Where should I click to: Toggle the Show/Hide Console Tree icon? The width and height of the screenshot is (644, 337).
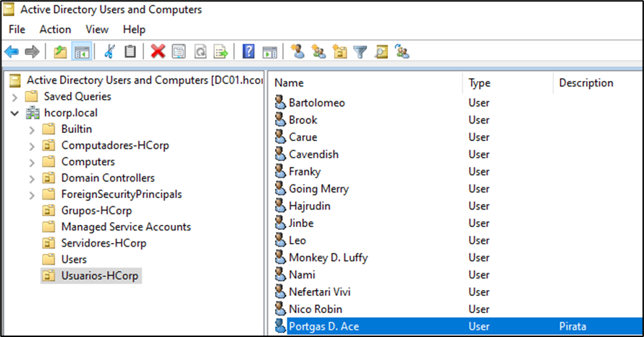pyautogui.click(x=82, y=51)
